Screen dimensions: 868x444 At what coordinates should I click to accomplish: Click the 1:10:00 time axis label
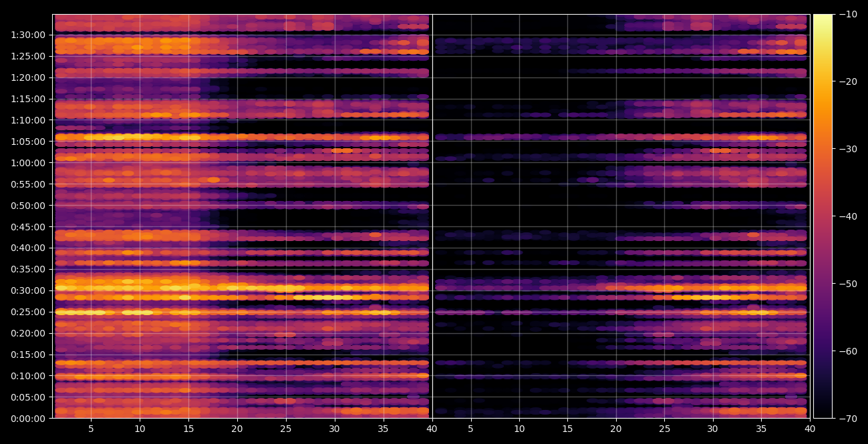coord(28,120)
